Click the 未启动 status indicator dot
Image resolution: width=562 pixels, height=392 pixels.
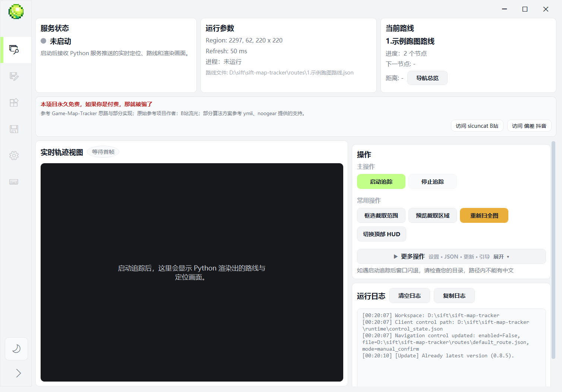coord(44,41)
